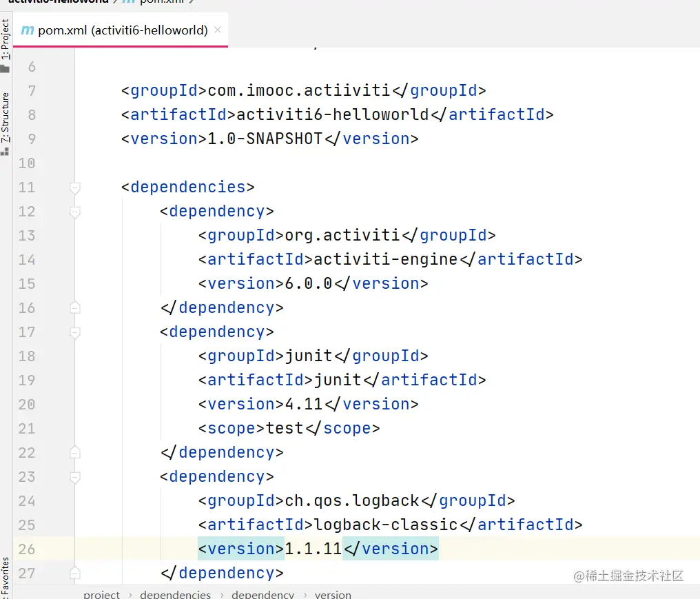Click the version value 4.11
Screen dimensions: 700x599
(x=304, y=404)
